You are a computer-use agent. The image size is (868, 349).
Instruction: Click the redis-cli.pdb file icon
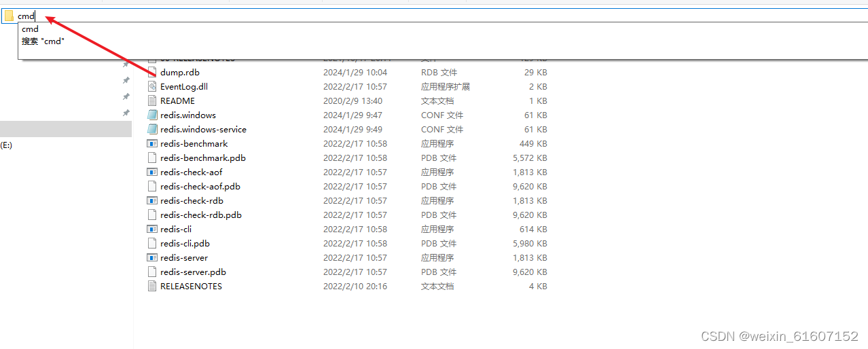(x=152, y=243)
